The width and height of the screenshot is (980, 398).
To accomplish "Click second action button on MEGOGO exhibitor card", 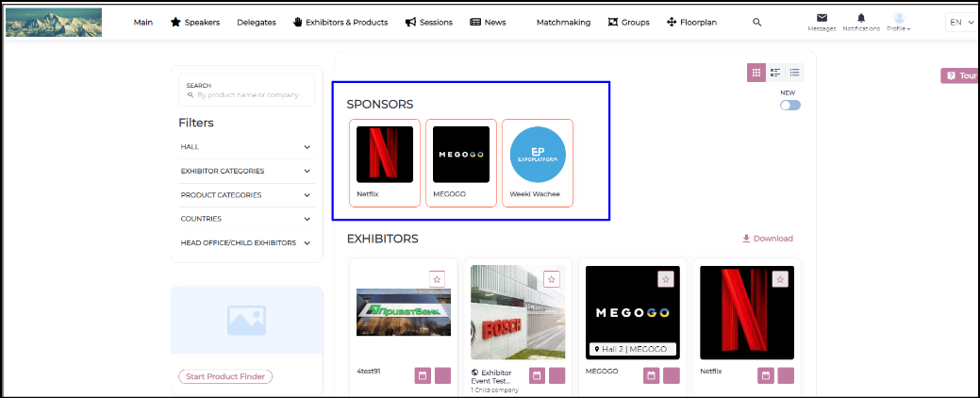I will (672, 375).
